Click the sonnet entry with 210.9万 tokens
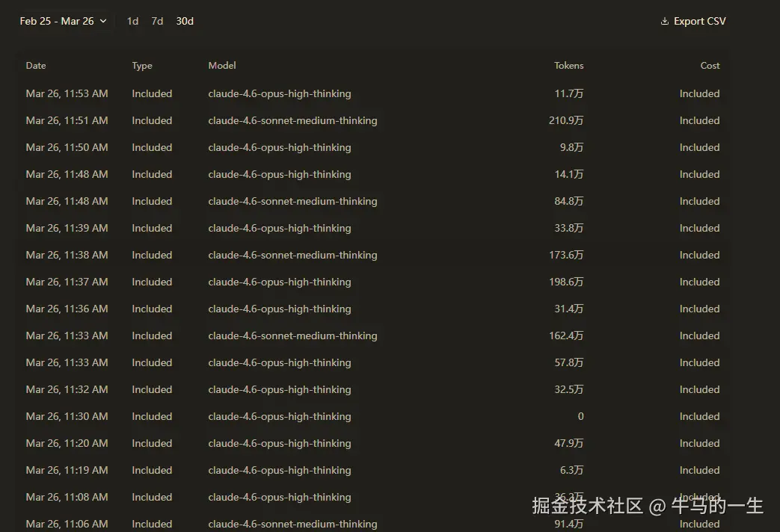Screen dimensions: 780x532 (x=292, y=120)
